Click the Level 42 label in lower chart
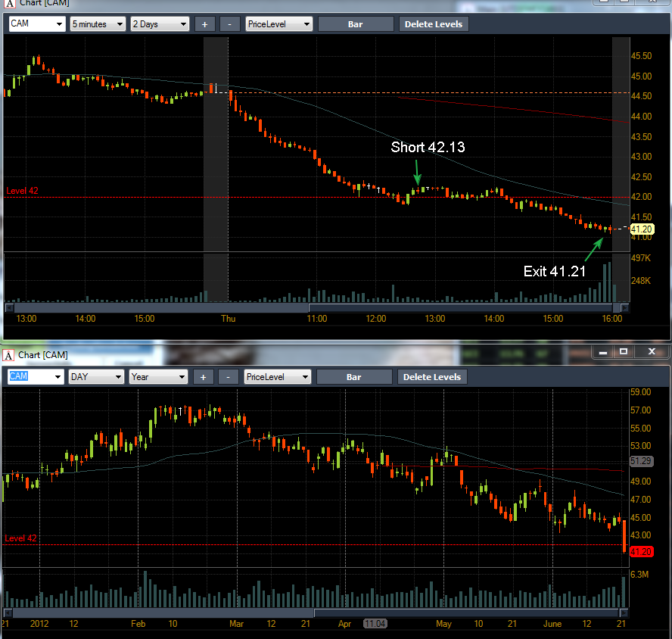This screenshot has height=639, width=672. [x=20, y=538]
